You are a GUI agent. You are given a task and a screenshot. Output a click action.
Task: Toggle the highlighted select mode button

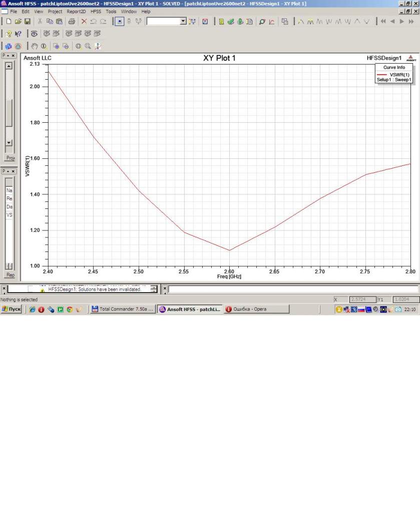(119, 22)
